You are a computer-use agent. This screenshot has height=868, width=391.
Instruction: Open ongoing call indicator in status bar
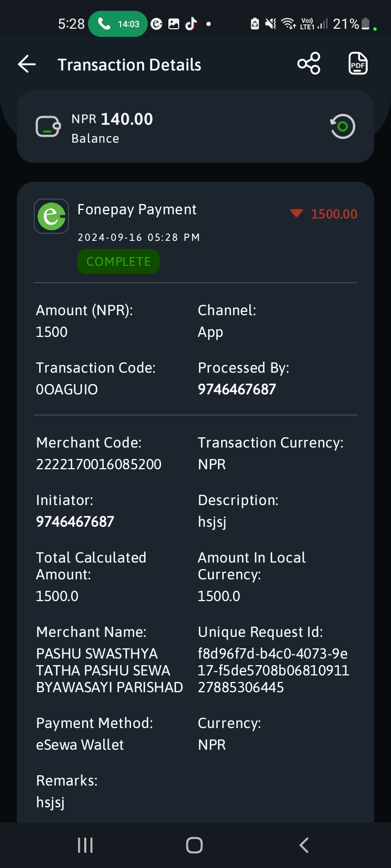(118, 24)
